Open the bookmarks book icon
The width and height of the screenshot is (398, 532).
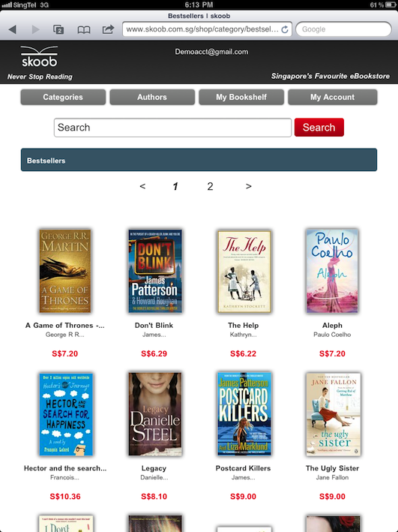(84, 30)
